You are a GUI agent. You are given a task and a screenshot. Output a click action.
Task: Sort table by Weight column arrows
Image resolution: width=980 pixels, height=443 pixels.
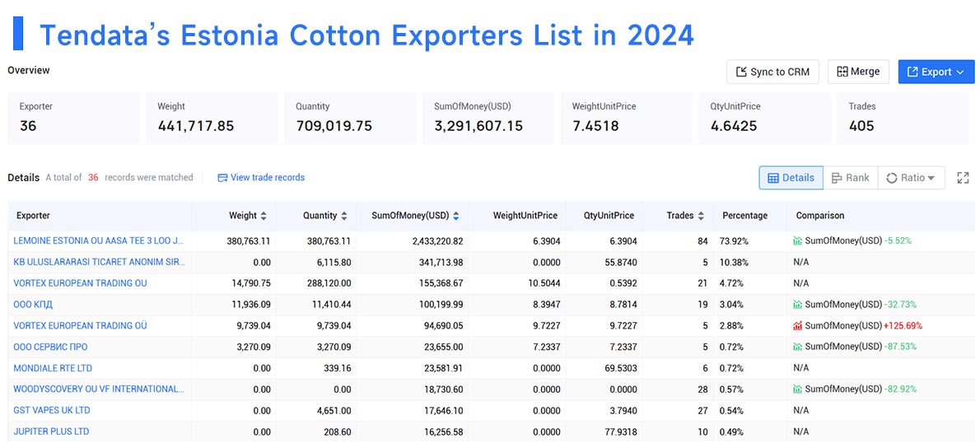(x=264, y=216)
